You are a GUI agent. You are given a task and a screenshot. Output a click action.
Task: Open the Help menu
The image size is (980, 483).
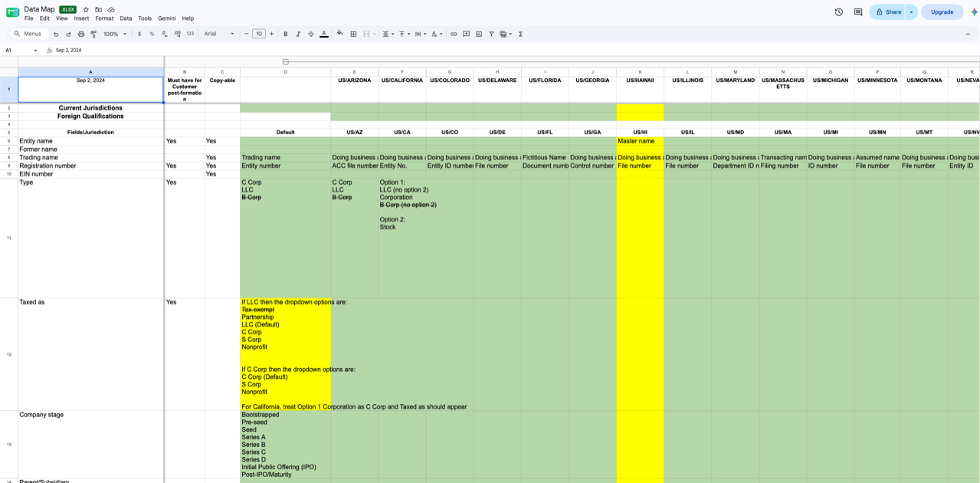click(x=188, y=18)
